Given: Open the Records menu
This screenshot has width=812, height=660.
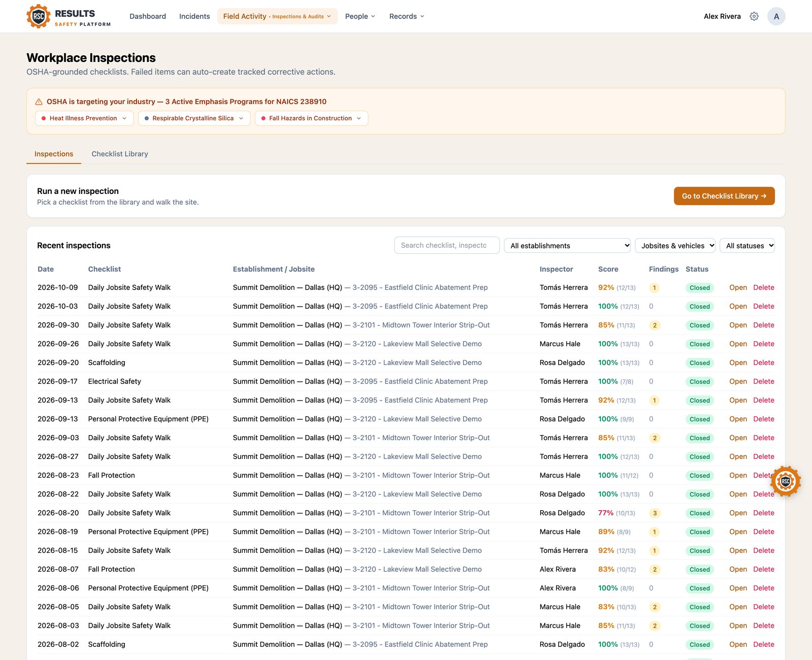Looking at the screenshot, I should click(407, 16).
